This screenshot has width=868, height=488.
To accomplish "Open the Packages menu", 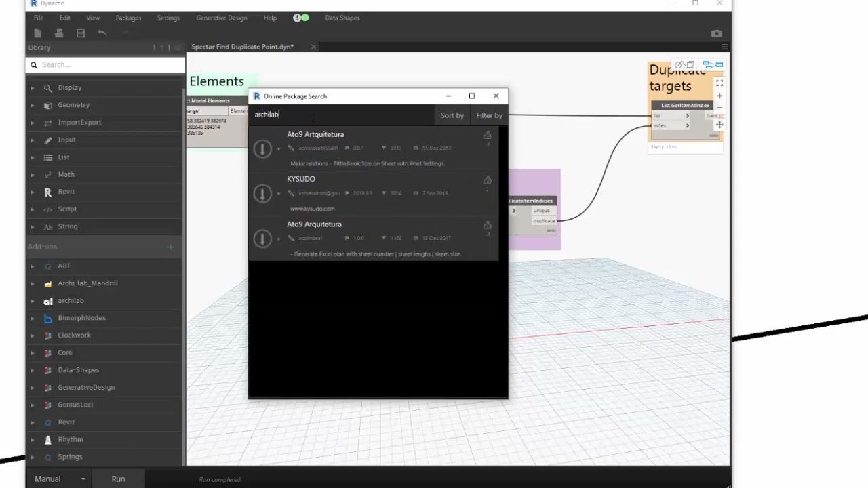I will click(x=128, y=18).
